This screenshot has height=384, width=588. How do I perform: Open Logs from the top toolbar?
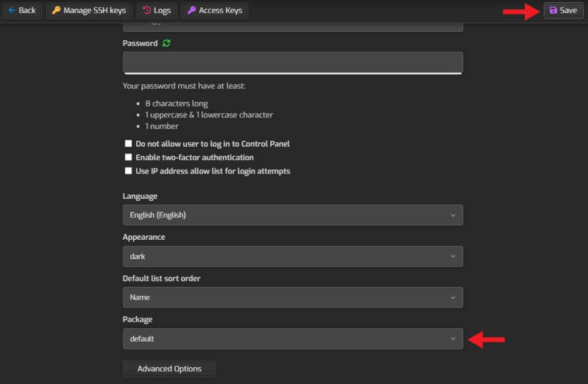(157, 10)
